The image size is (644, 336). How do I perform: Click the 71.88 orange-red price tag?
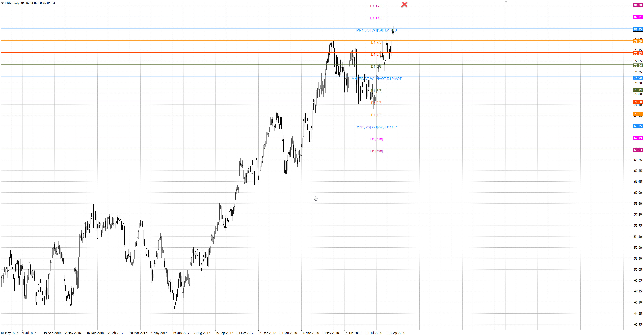pos(638,102)
